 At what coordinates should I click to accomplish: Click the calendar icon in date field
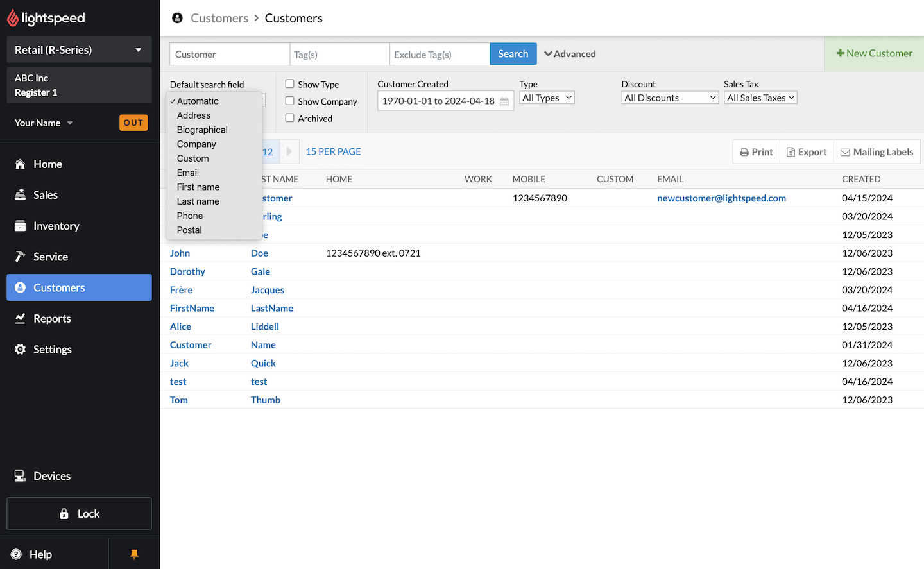[x=504, y=101]
